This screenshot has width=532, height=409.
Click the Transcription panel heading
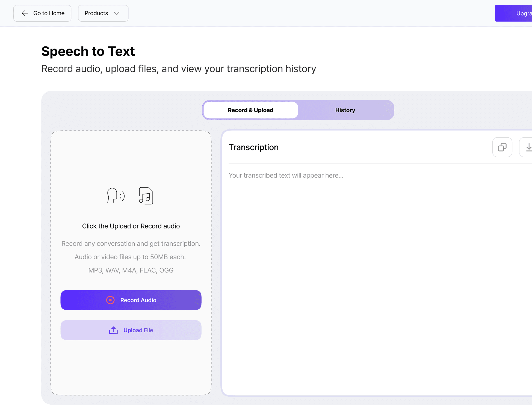[x=253, y=147]
